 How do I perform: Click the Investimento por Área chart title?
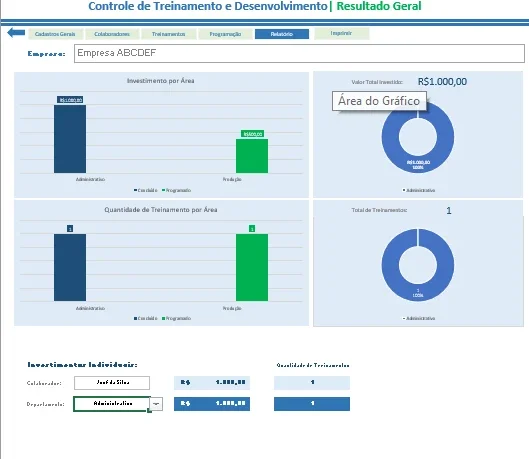tap(161, 81)
